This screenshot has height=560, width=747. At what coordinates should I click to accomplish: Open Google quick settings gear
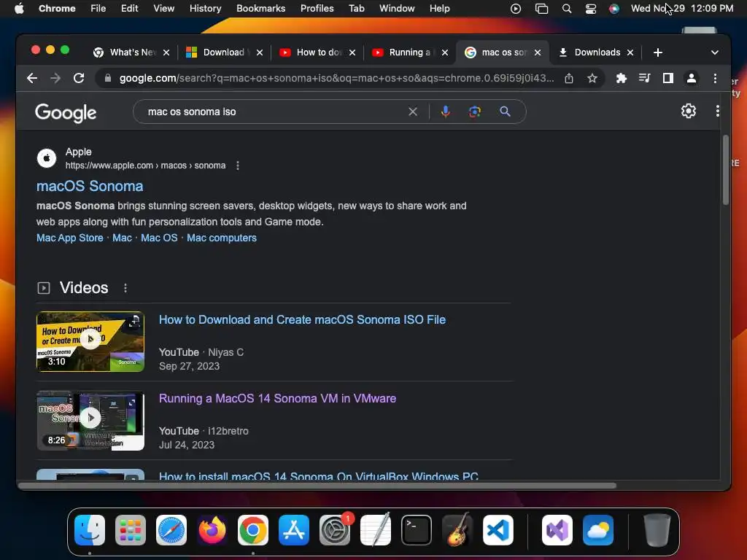click(x=689, y=111)
